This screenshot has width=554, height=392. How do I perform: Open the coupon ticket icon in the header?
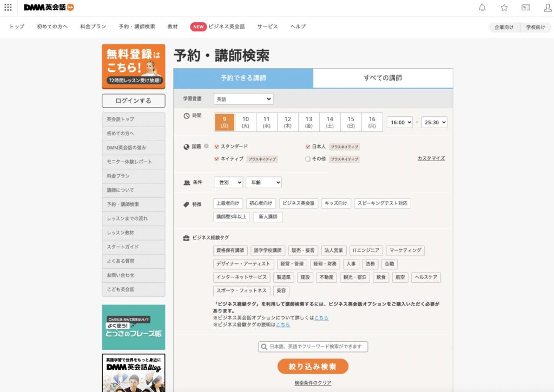point(526,8)
